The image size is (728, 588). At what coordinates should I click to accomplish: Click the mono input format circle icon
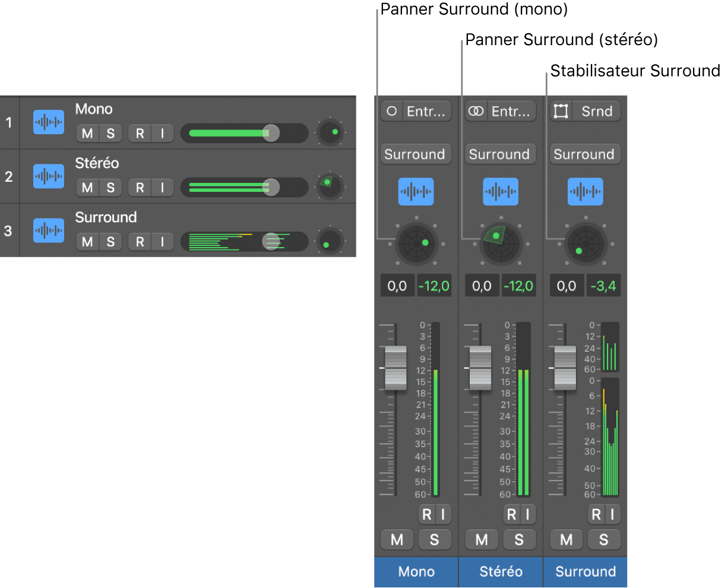[391, 110]
